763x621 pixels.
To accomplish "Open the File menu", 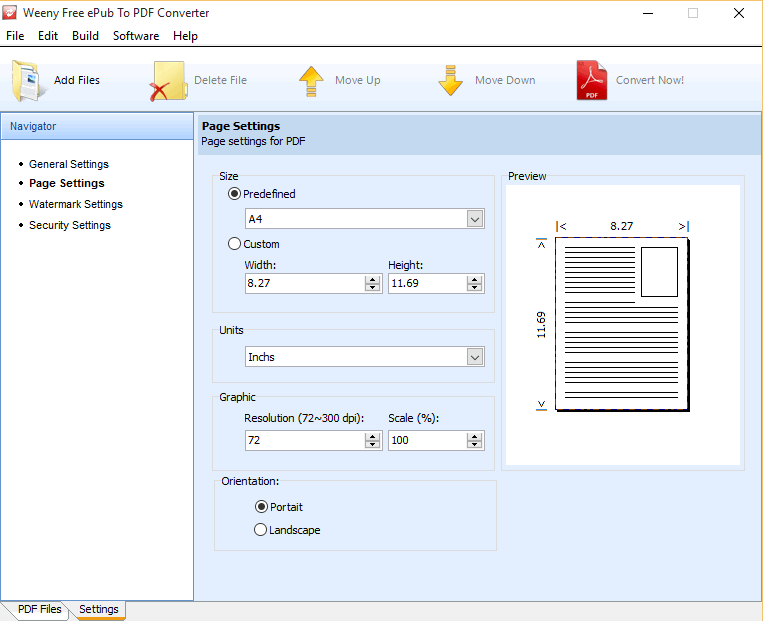I will click(x=15, y=36).
